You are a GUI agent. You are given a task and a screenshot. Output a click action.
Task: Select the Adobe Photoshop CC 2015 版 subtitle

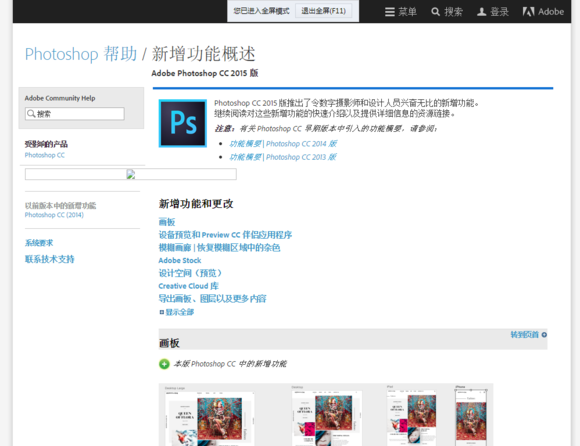[205, 73]
